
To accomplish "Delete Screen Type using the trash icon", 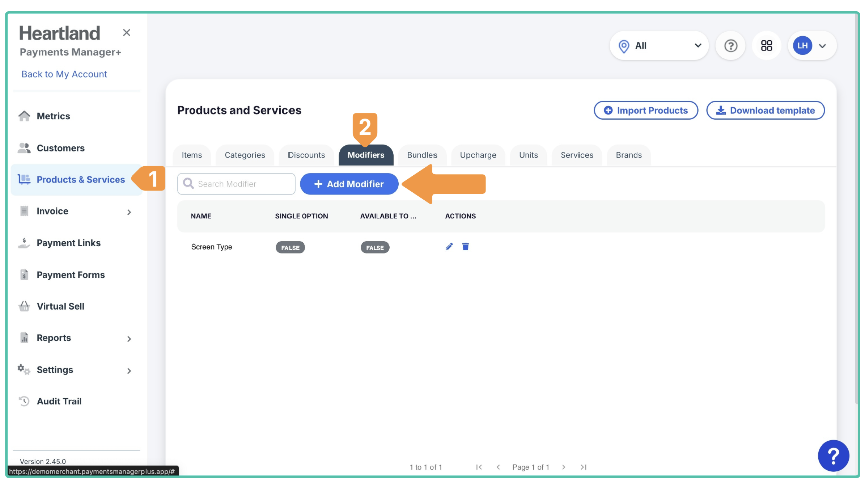I will 465,247.
